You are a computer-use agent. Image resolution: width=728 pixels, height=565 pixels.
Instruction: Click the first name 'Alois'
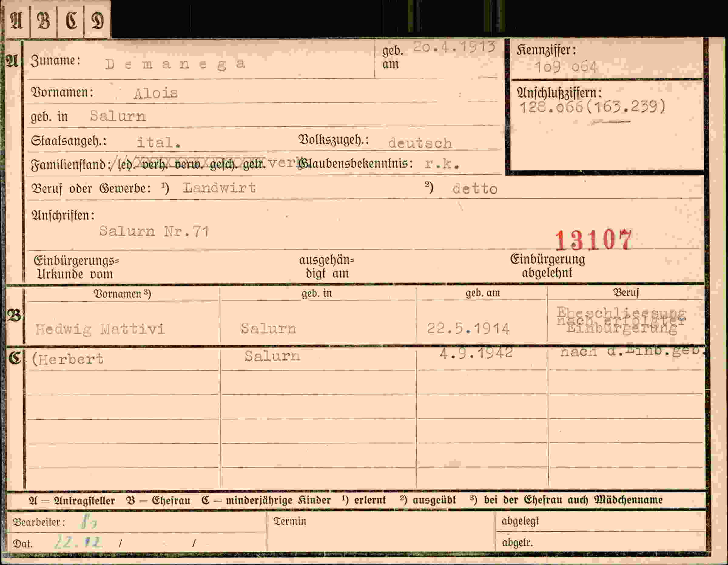click(x=156, y=93)
